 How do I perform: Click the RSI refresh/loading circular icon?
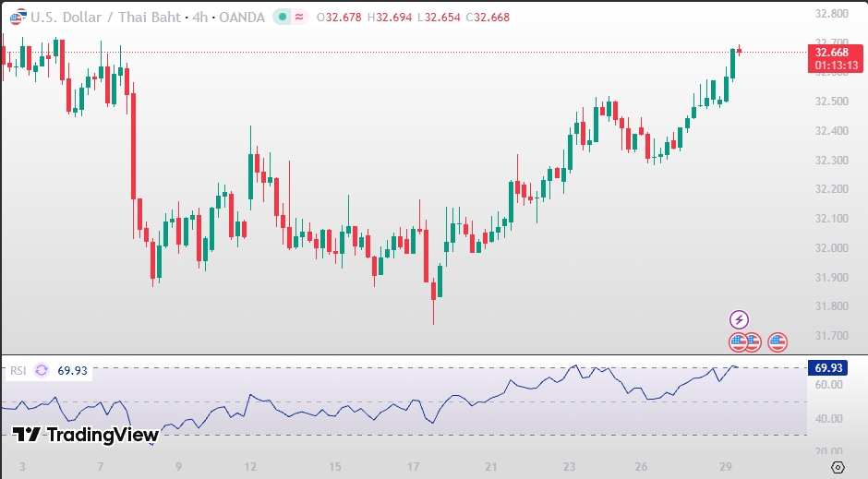click(42, 370)
